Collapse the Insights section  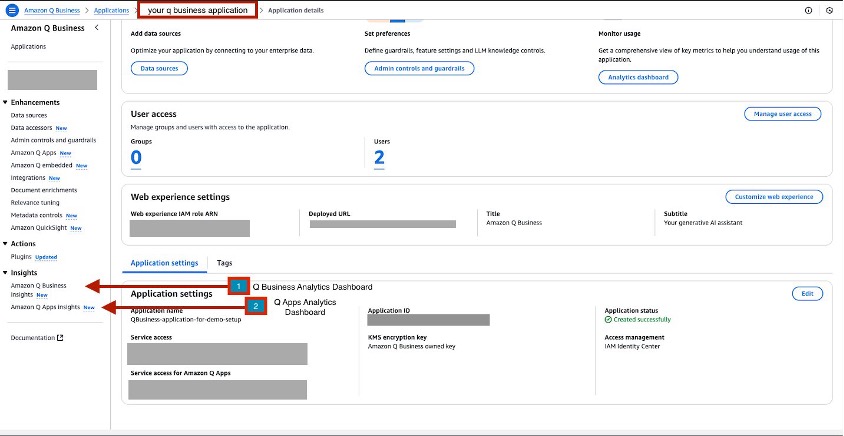(5, 273)
